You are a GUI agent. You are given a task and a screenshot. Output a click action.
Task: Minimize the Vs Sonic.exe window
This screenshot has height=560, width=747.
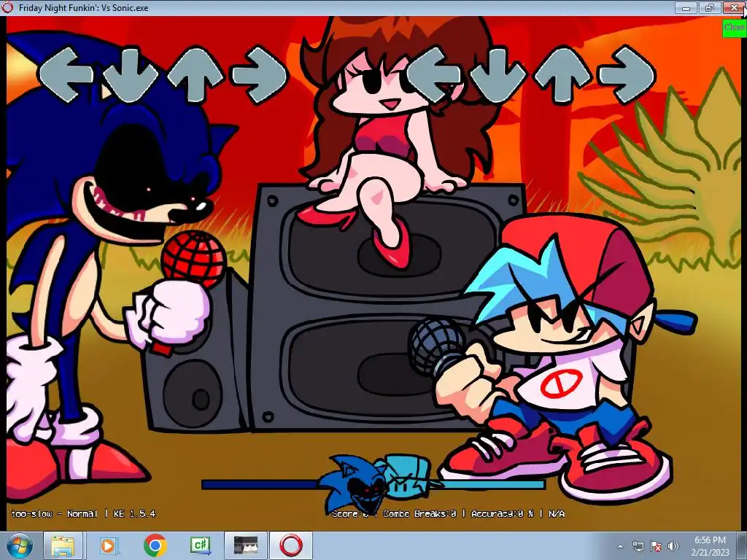click(x=686, y=7)
